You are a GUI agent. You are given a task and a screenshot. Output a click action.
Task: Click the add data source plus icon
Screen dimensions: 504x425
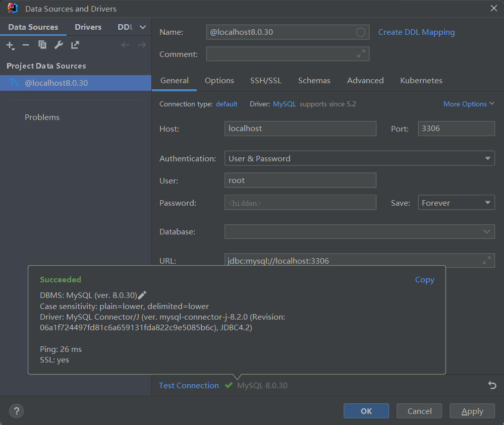pos(10,45)
